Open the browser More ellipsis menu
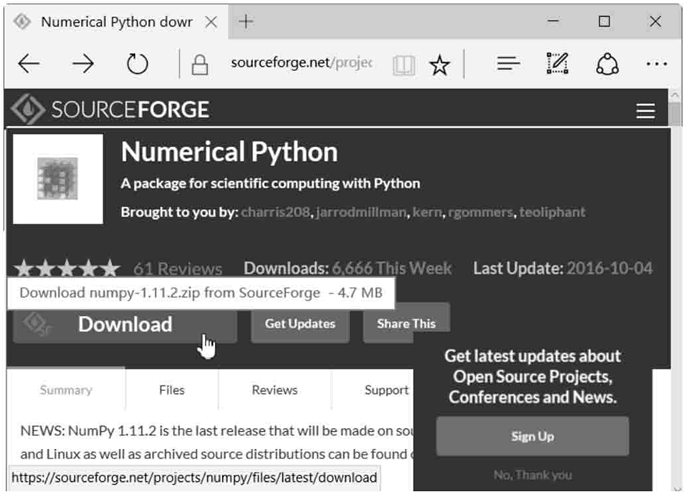The image size is (684, 492). [x=657, y=64]
